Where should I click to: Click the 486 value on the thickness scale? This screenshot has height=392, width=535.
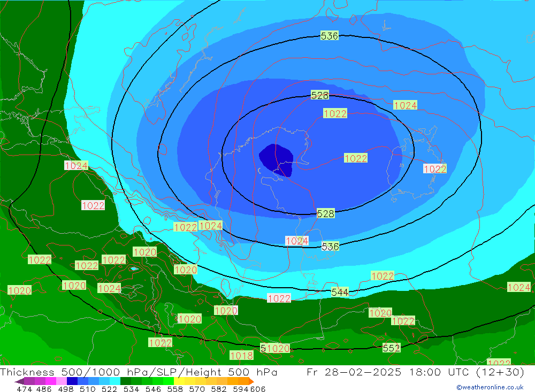click(44, 389)
